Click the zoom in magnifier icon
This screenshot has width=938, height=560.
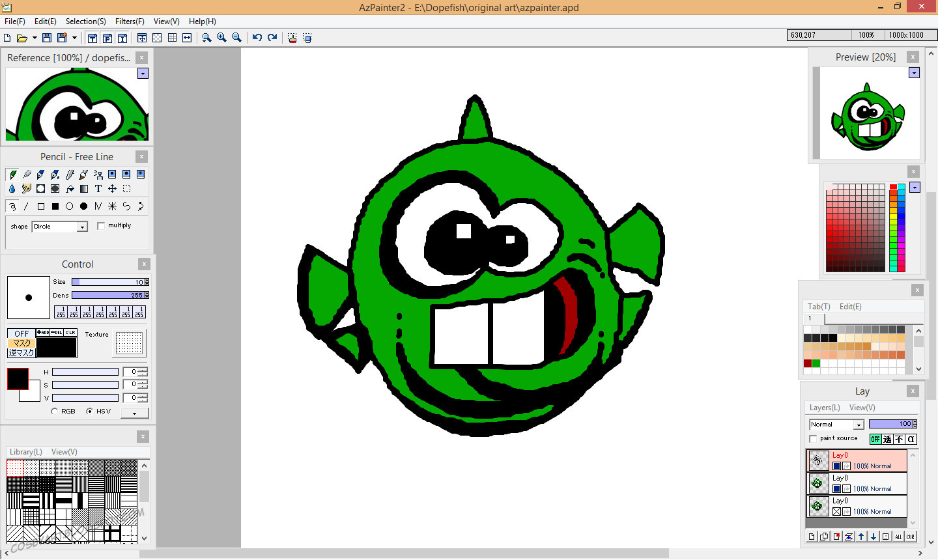[x=221, y=38]
